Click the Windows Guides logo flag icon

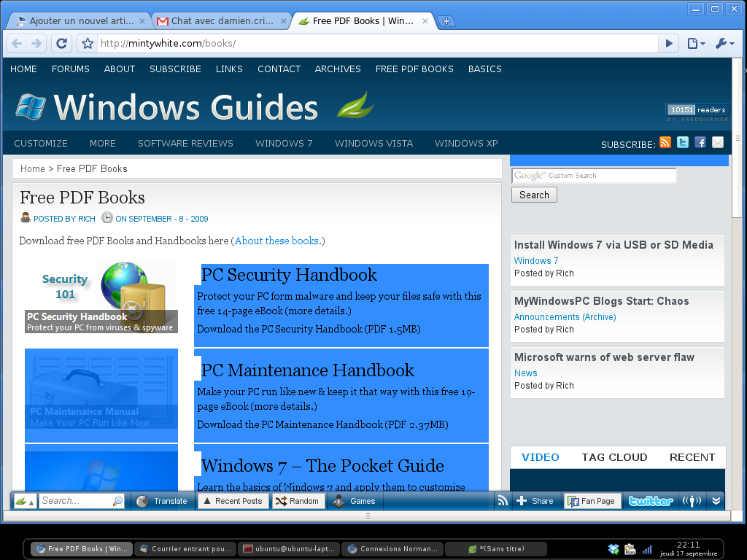click(31, 106)
